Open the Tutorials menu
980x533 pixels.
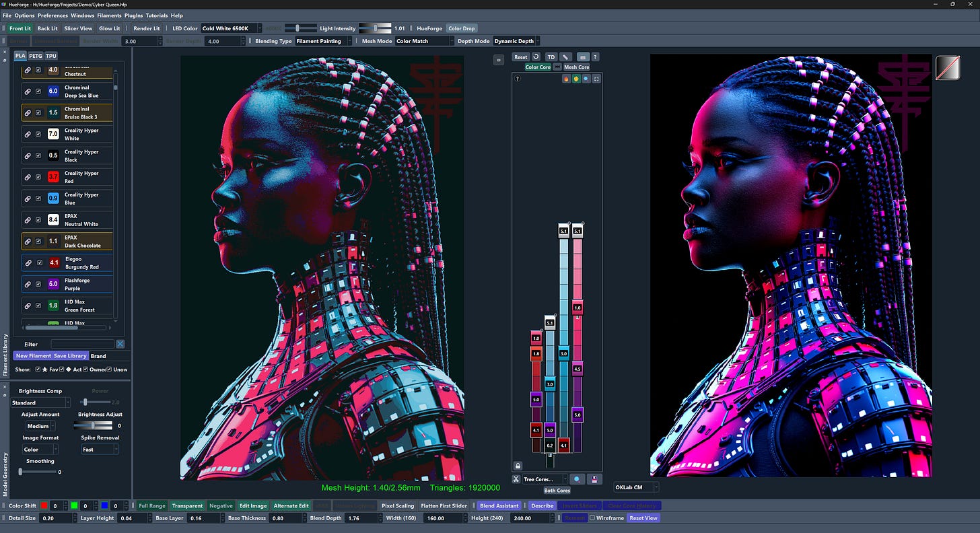click(157, 15)
